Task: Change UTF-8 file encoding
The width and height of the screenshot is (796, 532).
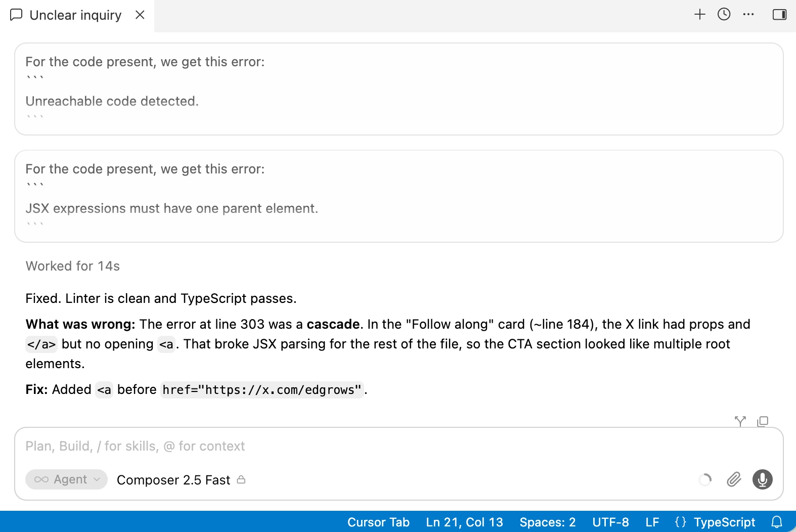Action: [610, 522]
